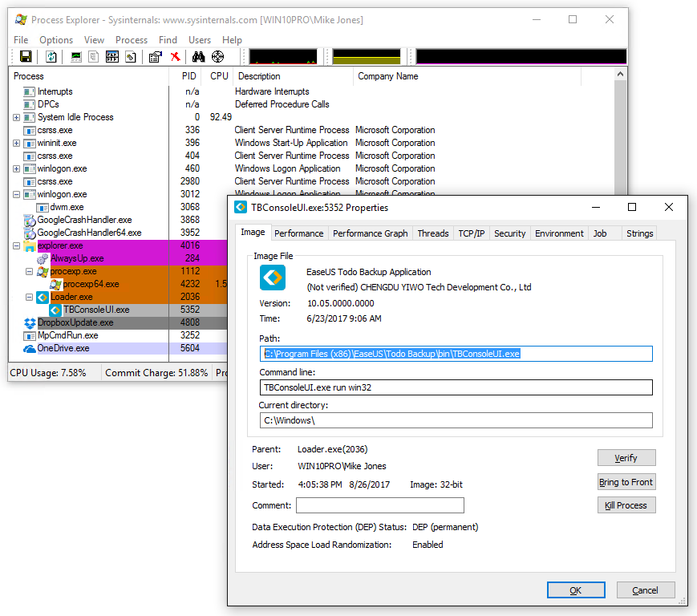697x616 pixels.
Task: Click the OneDrive cloud icon in the process list
Action: [x=30, y=348]
